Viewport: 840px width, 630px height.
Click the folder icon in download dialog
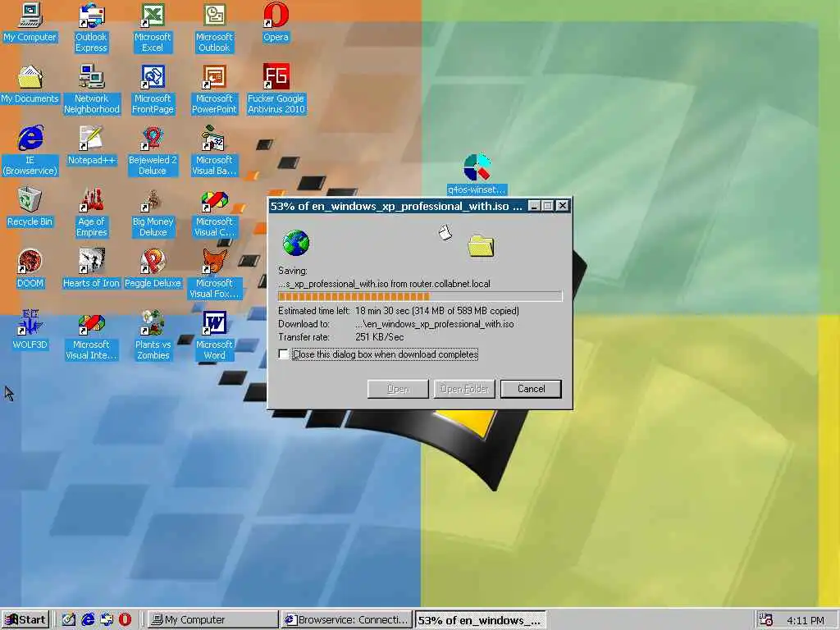[481, 246]
